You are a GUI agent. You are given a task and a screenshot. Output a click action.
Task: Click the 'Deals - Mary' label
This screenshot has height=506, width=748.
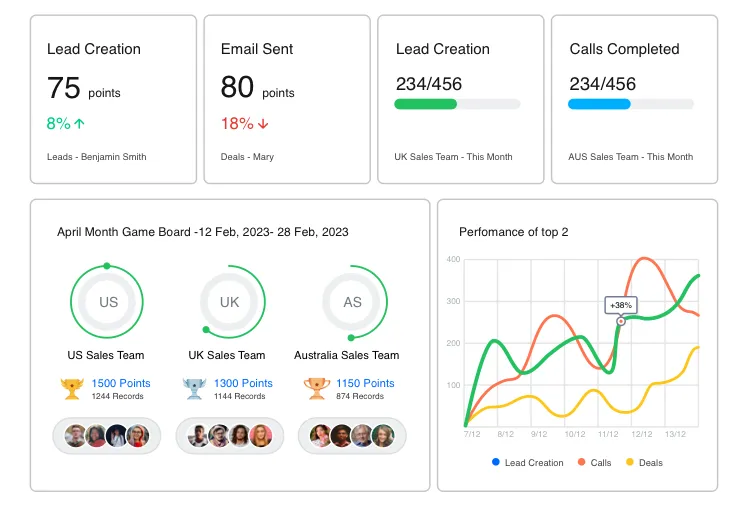(x=247, y=157)
